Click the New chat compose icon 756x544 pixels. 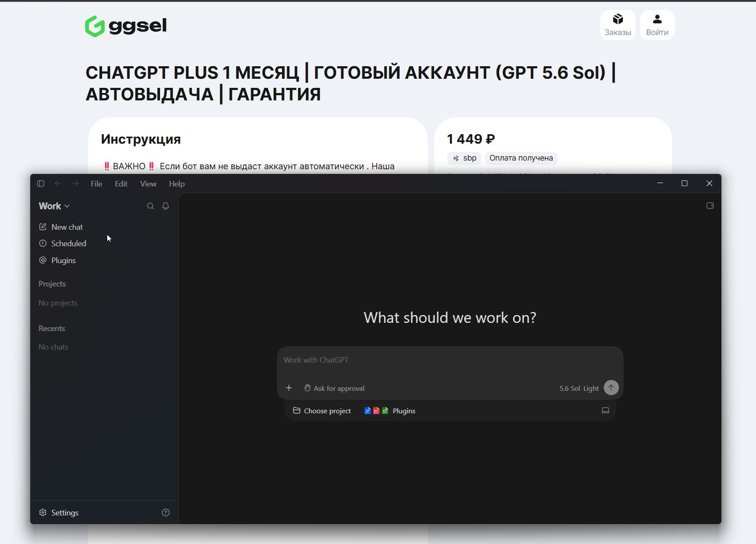(43, 227)
